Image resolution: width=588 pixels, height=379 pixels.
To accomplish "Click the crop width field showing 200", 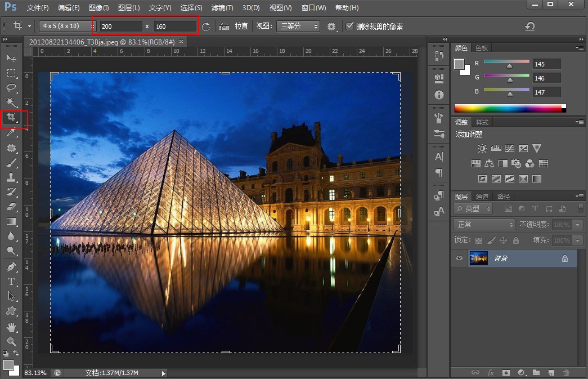I will (120, 26).
